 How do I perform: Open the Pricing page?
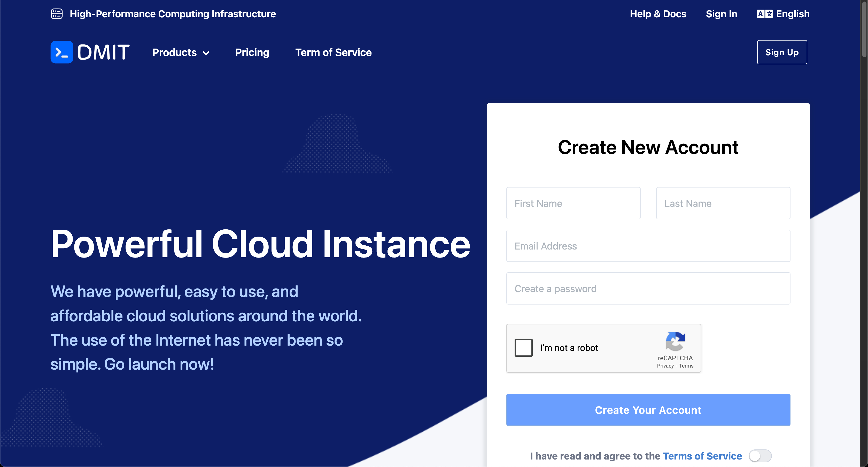tap(252, 52)
